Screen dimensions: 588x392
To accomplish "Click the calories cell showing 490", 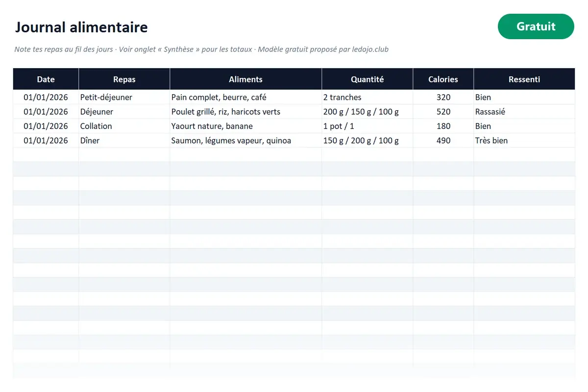I will (443, 141).
